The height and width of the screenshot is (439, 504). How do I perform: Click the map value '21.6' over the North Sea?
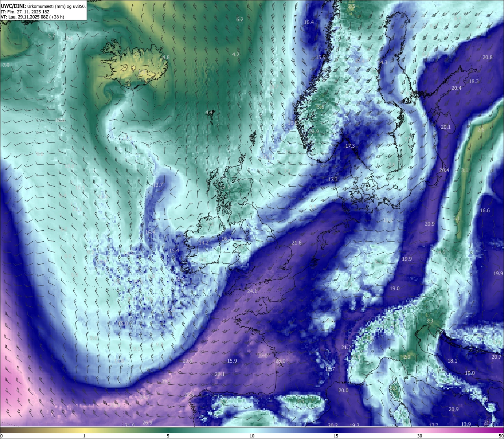[296, 243]
